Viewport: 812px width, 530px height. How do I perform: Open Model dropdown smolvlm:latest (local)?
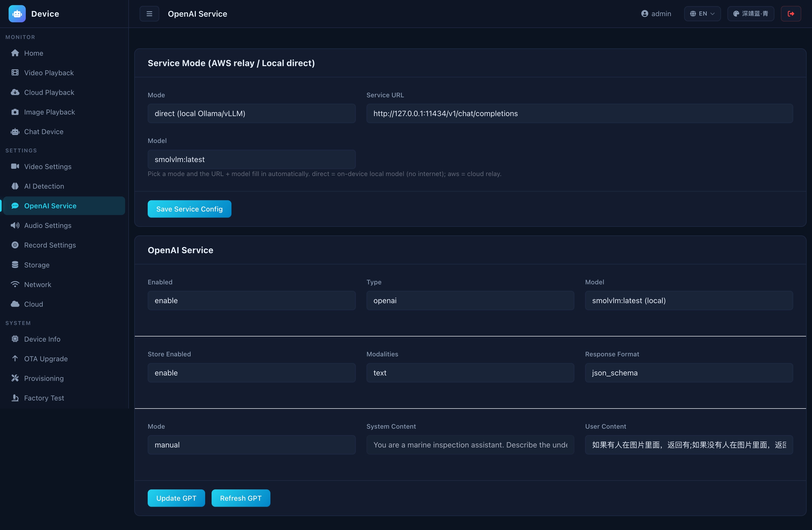pyautogui.click(x=689, y=300)
